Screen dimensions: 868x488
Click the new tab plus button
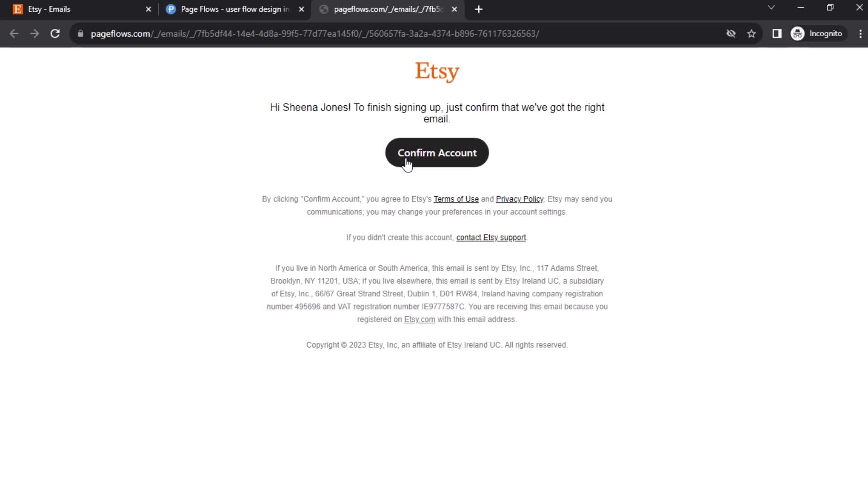[x=476, y=9]
